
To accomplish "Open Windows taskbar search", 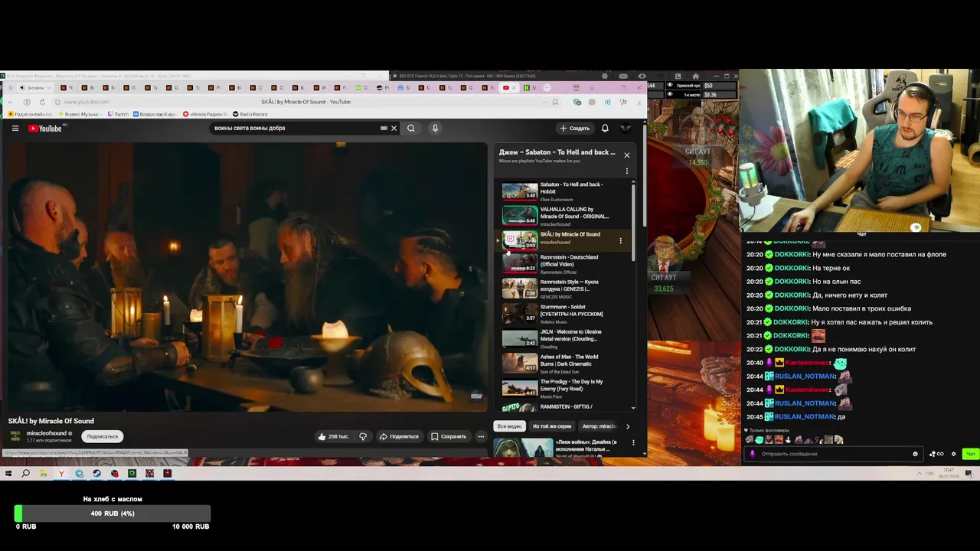I will tap(25, 474).
